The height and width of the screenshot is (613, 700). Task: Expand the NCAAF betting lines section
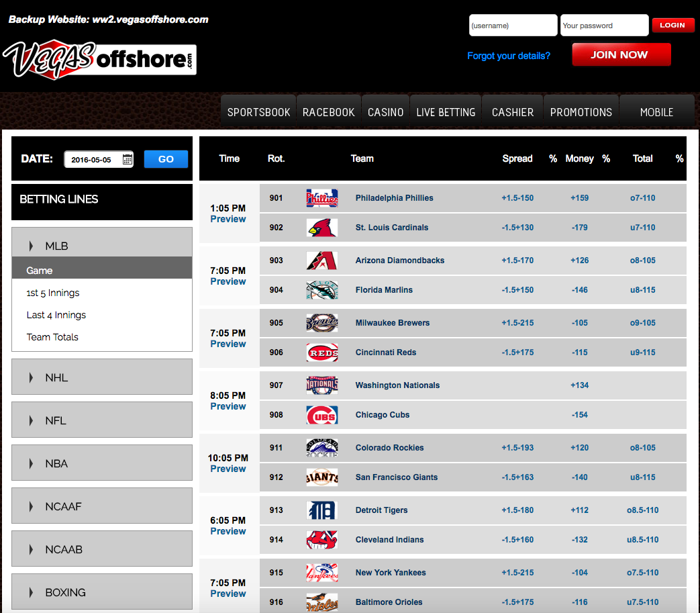[x=102, y=506]
